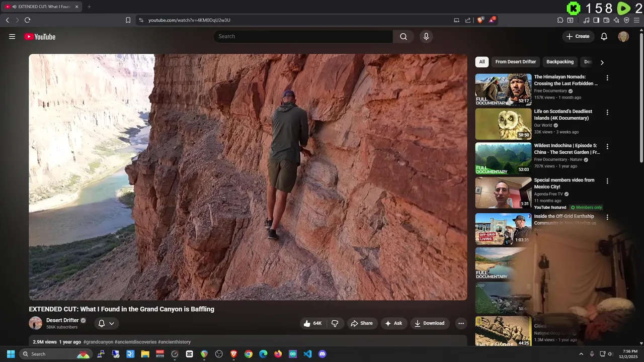Open Visual Studio Code from the taskbar
The image size is (644, 362).
(x=307, y=354)
